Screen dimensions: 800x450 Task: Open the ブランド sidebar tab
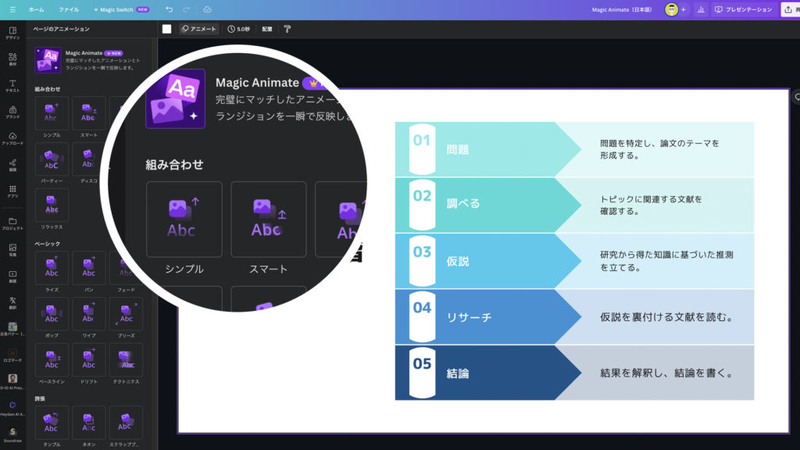pos(12,112)
